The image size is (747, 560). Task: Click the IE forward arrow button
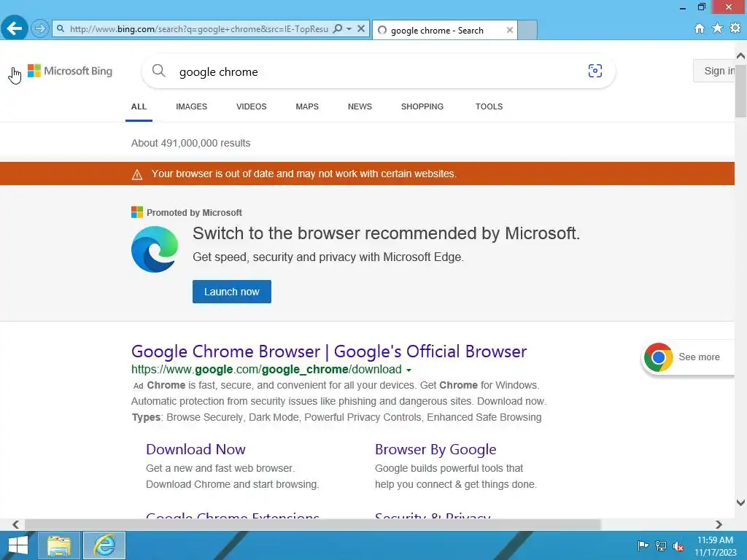tap(40, 28)
